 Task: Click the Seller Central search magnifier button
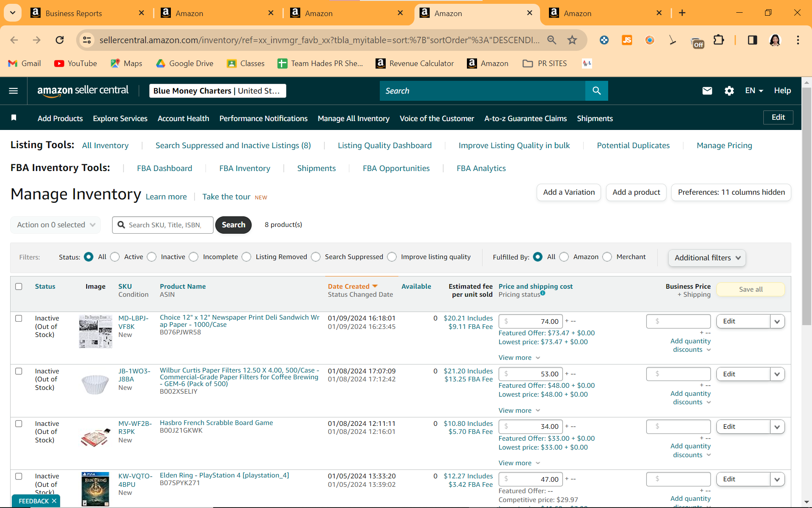coord(596,91)
